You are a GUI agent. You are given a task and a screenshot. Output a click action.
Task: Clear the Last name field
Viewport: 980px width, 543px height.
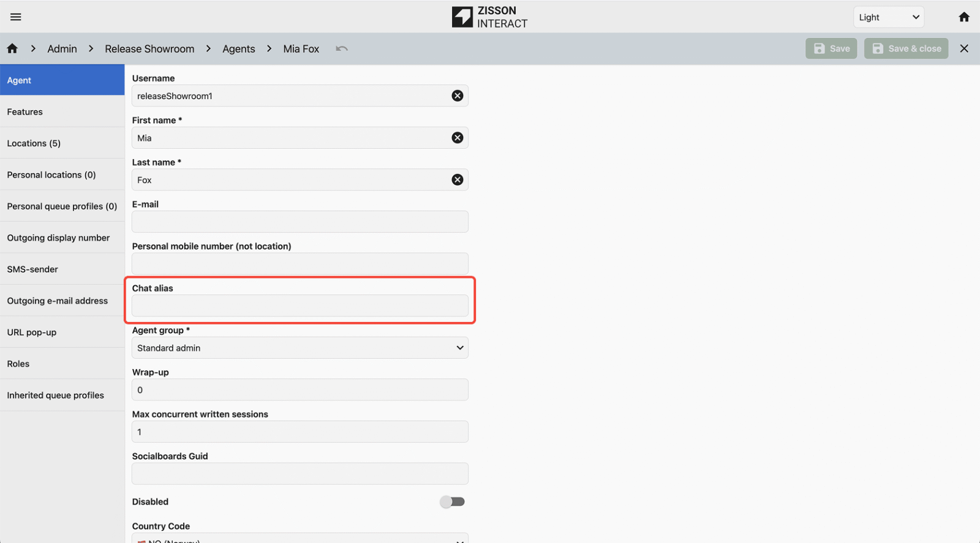[x=458, y=180]
